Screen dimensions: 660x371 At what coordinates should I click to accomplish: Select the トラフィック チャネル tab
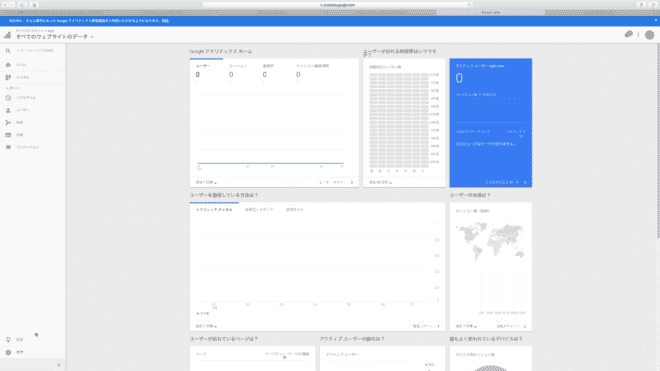[x=214, y=209]
